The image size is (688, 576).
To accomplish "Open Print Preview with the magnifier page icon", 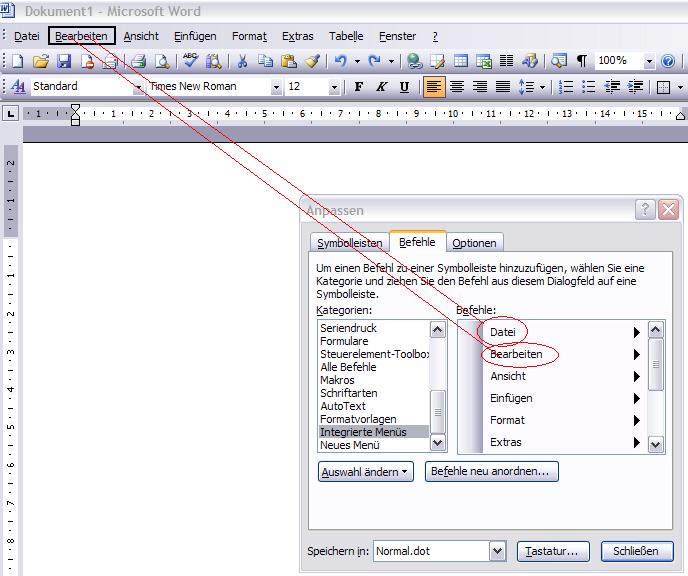I will (162, 61).
